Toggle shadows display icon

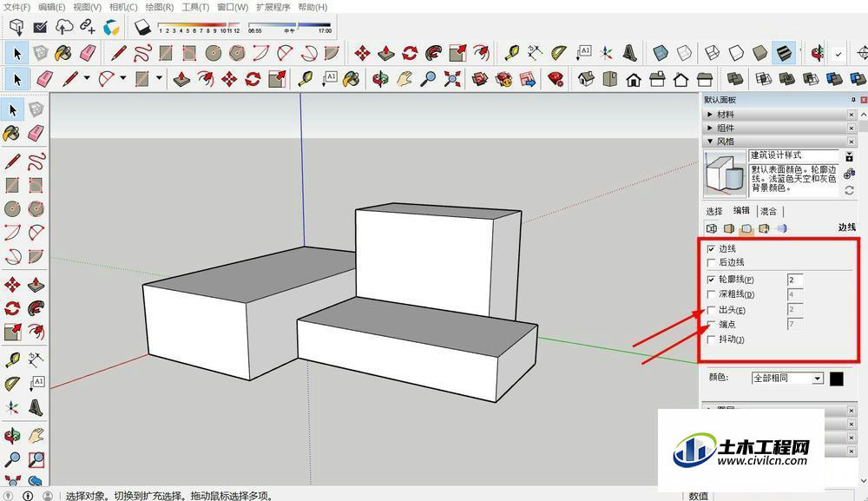coord(142,26)
